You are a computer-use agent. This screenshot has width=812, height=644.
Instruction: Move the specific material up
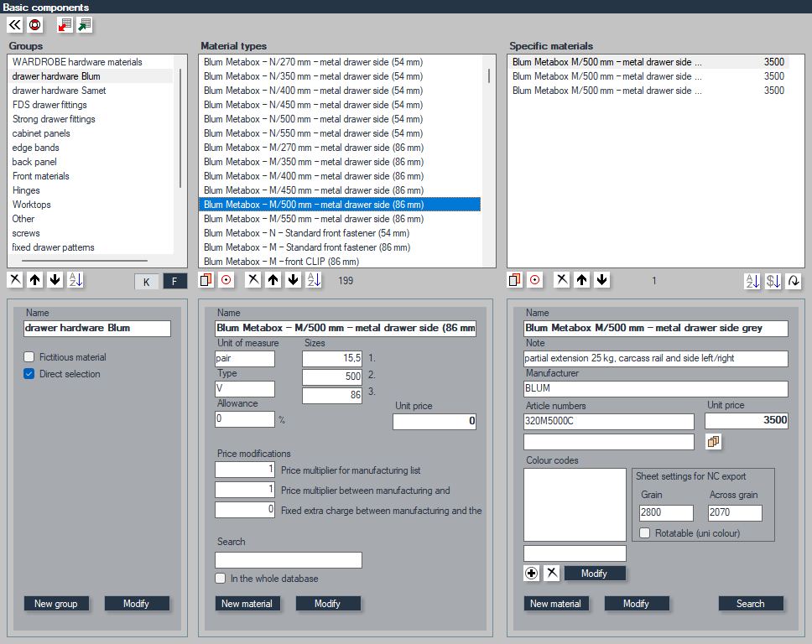[x=581, y=280]
